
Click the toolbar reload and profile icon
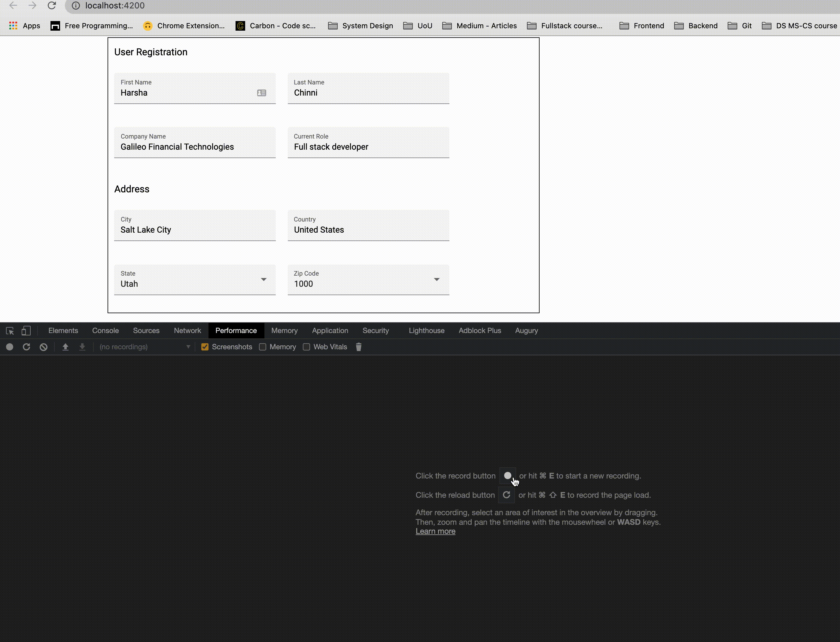click(26, 347)
